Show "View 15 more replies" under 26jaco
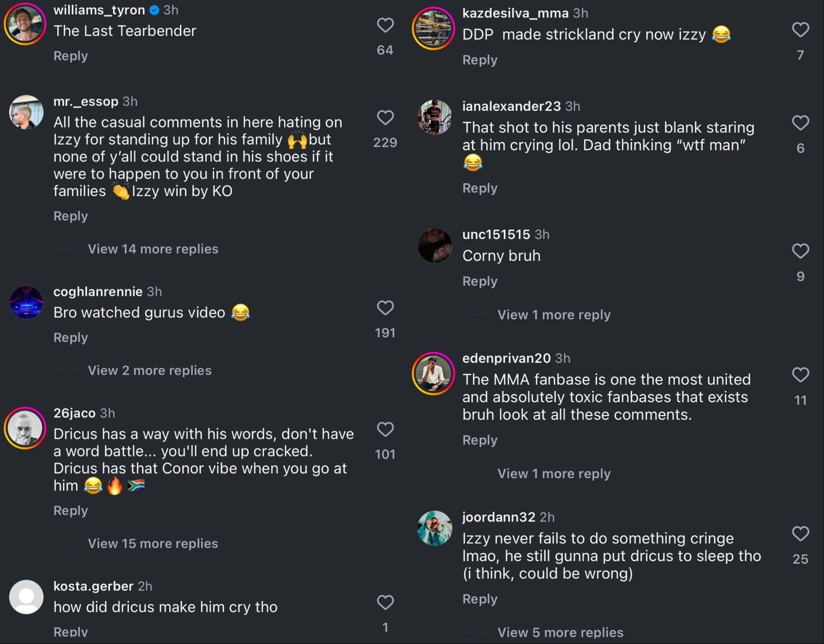The width and height of the screenshot is (824, 644). pyautogui.click(x=153, y=544)
